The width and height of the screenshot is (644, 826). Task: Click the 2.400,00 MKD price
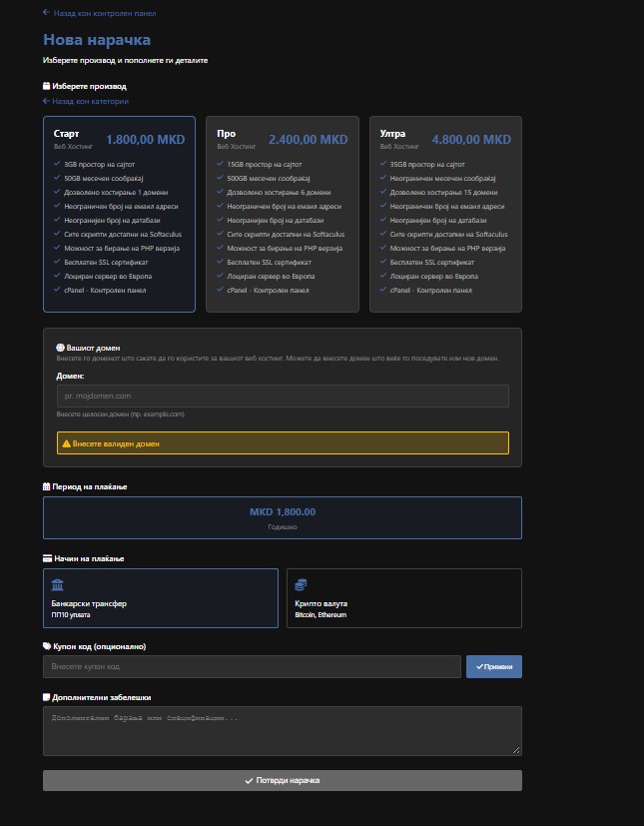tap(309, 140)
